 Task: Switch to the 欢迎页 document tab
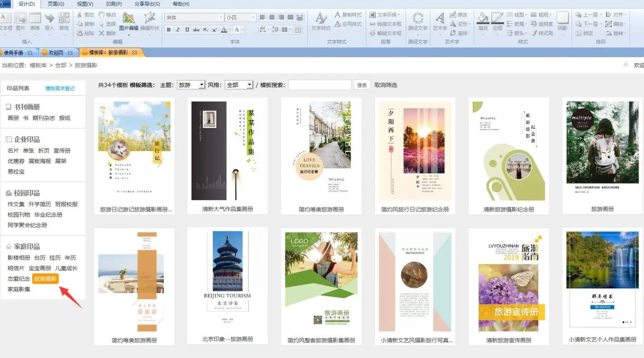(56, 53)
